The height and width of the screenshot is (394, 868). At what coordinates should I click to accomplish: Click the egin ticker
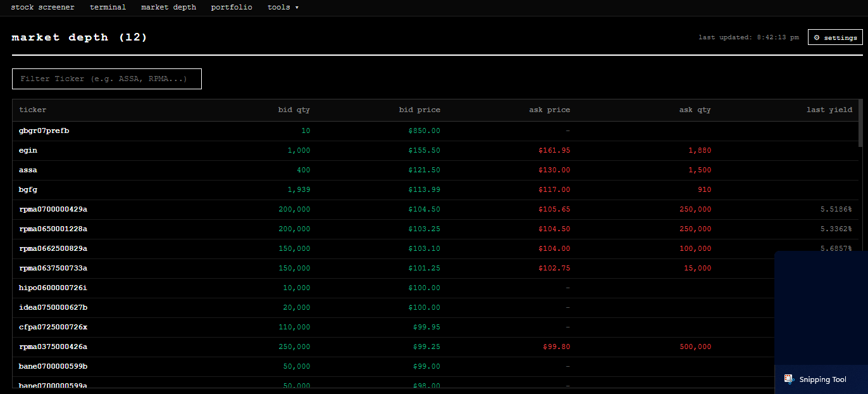point(28,151)
